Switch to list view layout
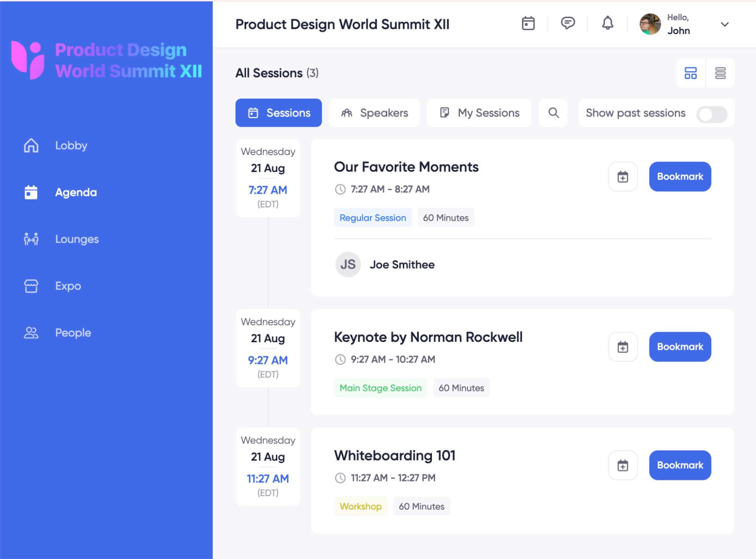 [720, 73]
